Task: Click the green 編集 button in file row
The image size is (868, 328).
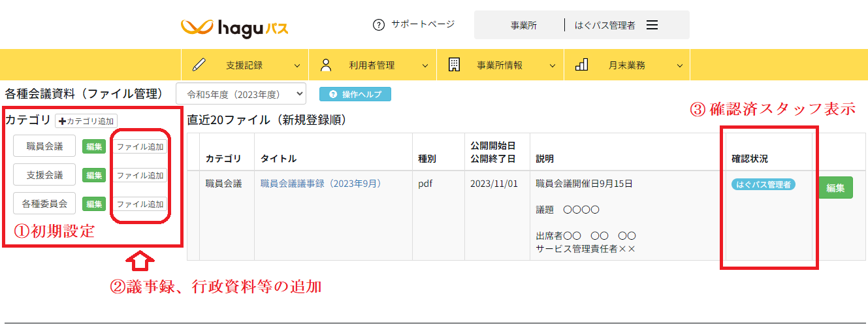Action: point(835,188)
